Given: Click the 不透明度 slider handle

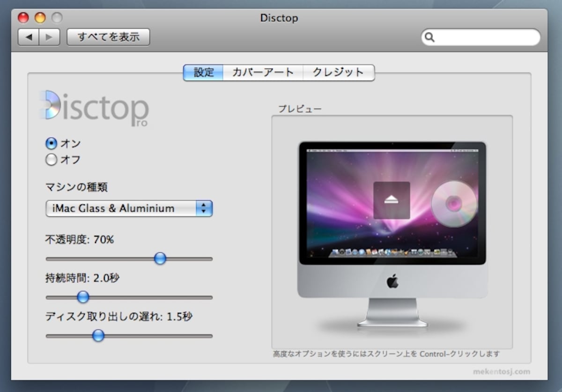Looking at the screenshot, I should point(160,259).
